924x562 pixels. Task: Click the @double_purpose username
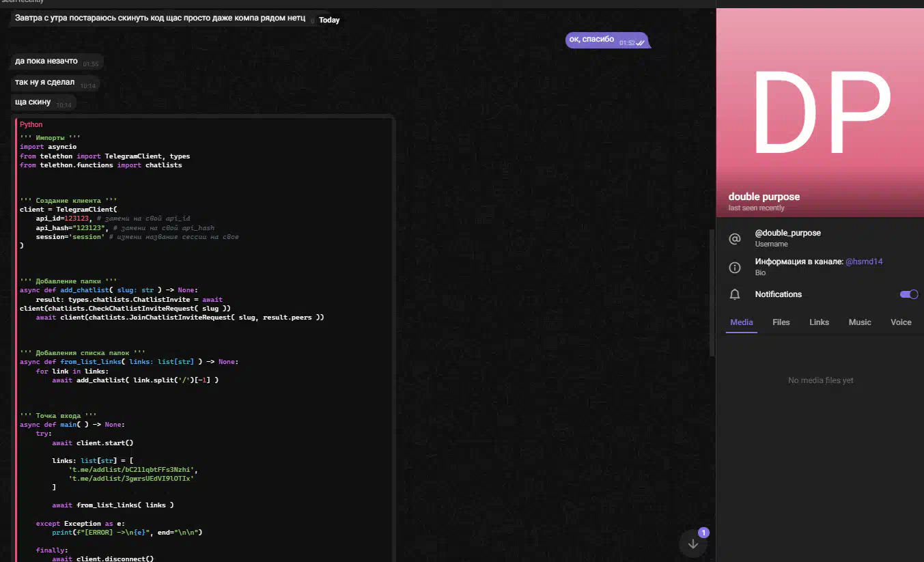(788, 233)
